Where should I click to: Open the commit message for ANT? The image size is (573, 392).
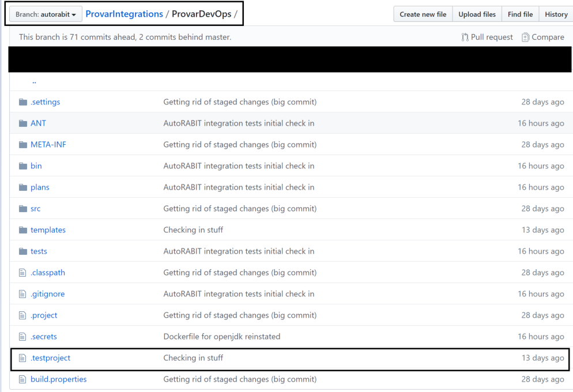239,123
